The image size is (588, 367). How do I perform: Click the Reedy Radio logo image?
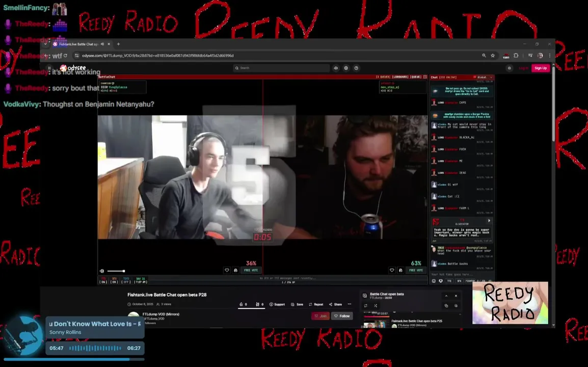(x=510, y=303)
